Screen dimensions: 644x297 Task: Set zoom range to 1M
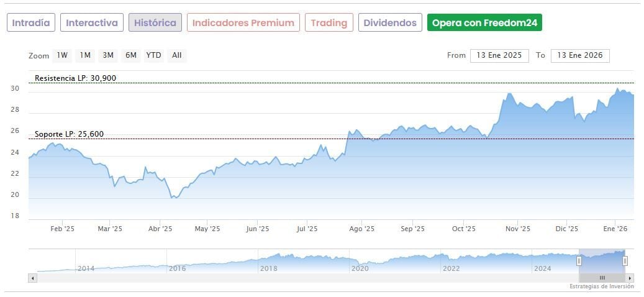(85, 55)
